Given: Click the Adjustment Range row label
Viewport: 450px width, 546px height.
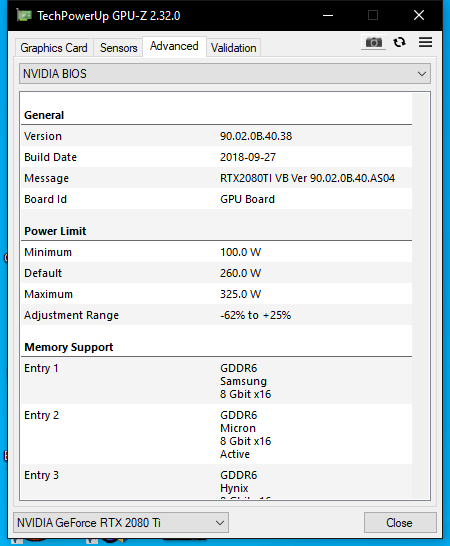Looking at the screenshot, I should [x=71, y=315].
